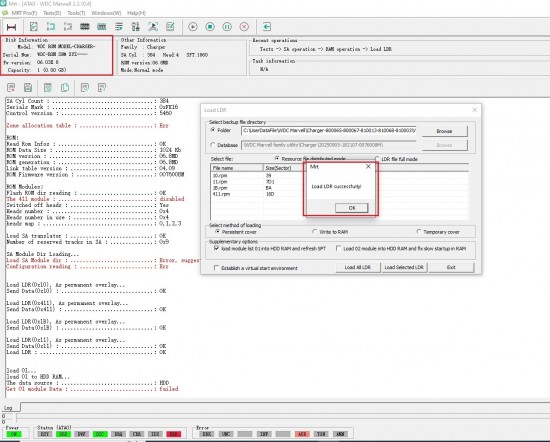Click the Database path input field
The width and height of the screenshot is (550, 442).
(x=328, y=145)
